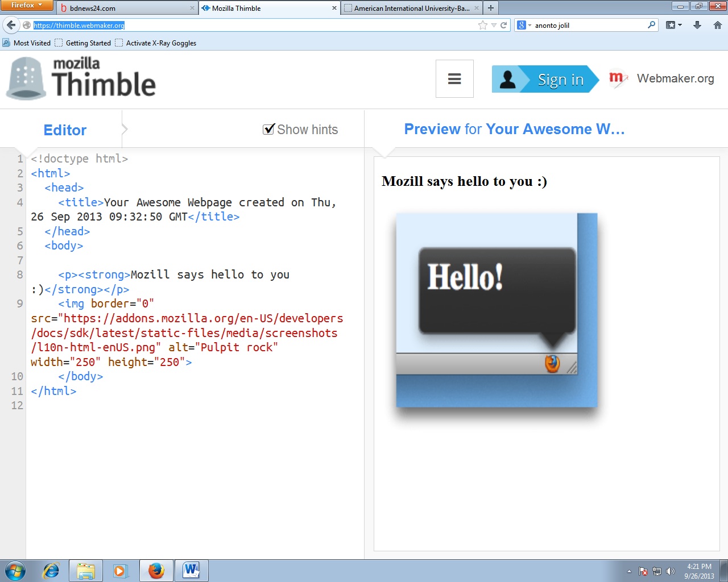Go to Firefox home page icon
728x582 pixels.
tap(718, 25)
